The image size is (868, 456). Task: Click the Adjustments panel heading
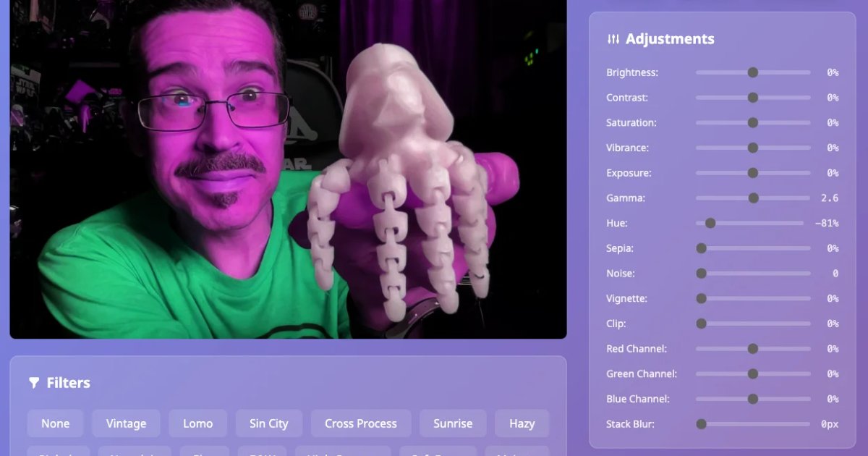point(670,39)
